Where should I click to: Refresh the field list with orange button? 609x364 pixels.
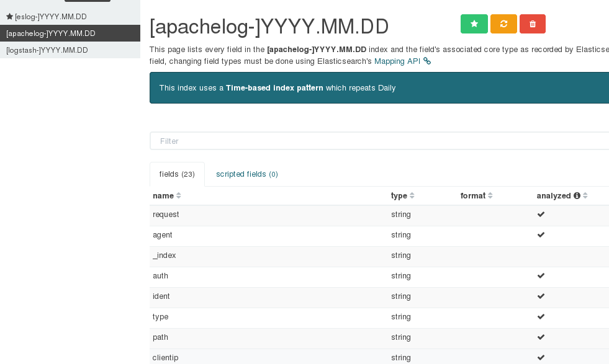503,24
